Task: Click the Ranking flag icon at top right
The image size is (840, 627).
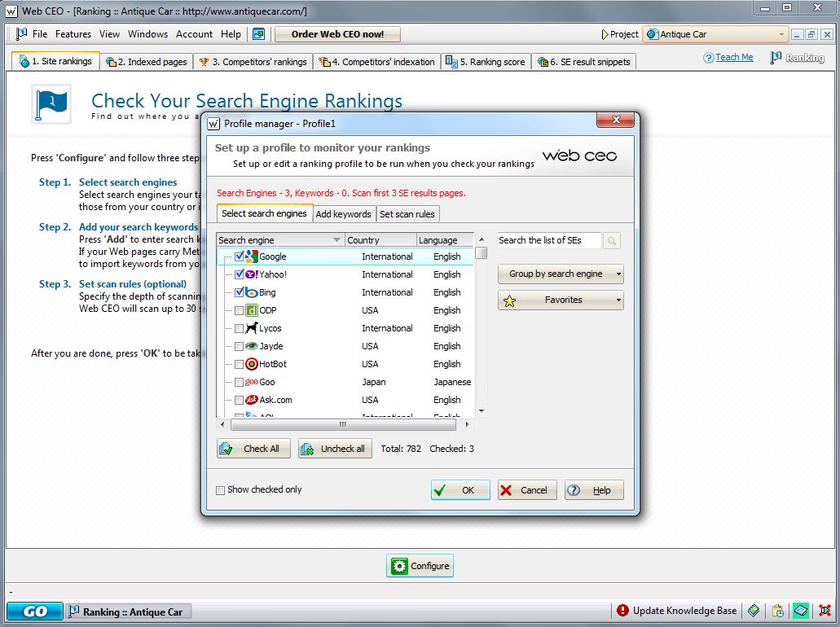Action: click(776, 57)
